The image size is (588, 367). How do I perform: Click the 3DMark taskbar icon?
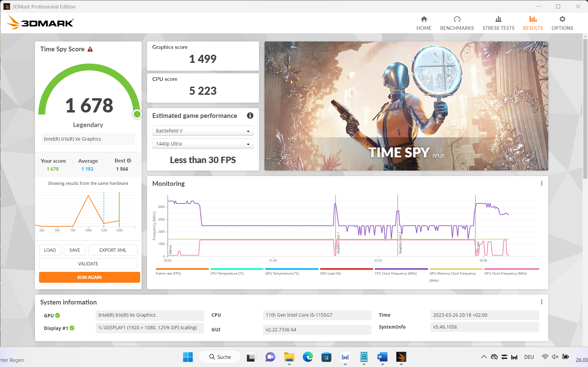401,357
